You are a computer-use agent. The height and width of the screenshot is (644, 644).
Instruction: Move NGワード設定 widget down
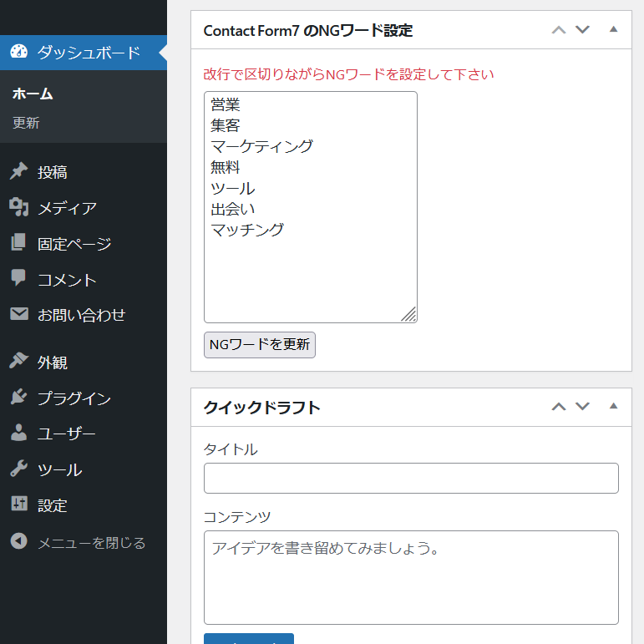[582, 29]
